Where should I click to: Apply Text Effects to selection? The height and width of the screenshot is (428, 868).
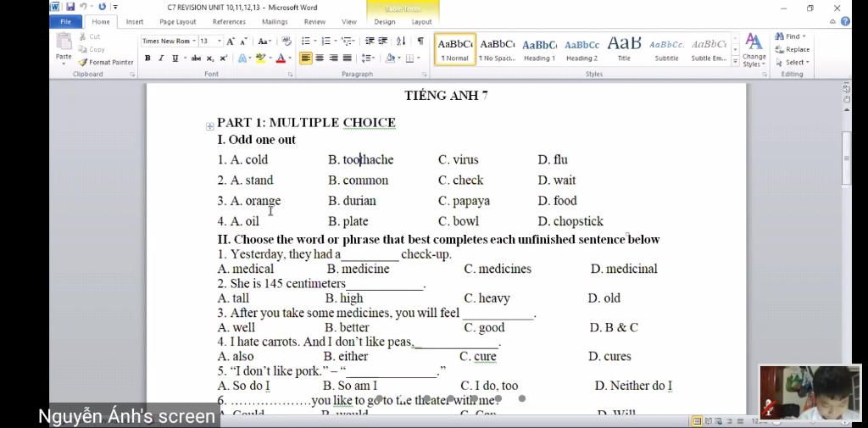pos(242,58)
